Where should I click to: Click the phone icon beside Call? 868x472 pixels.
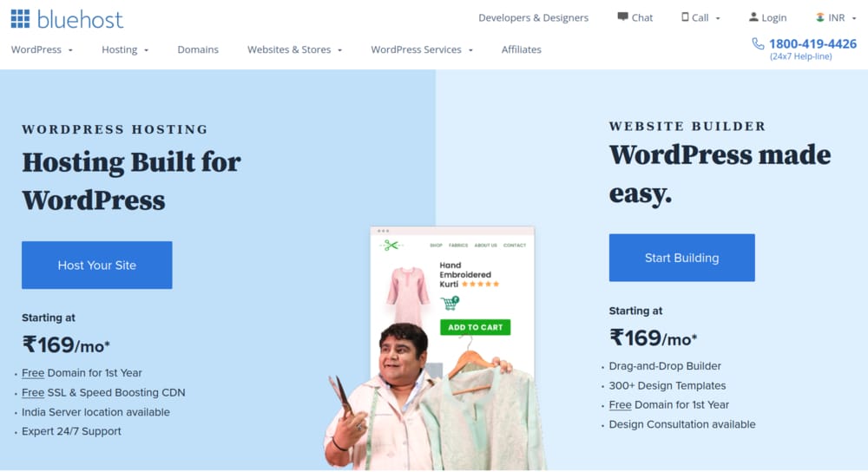click(685, 17)
